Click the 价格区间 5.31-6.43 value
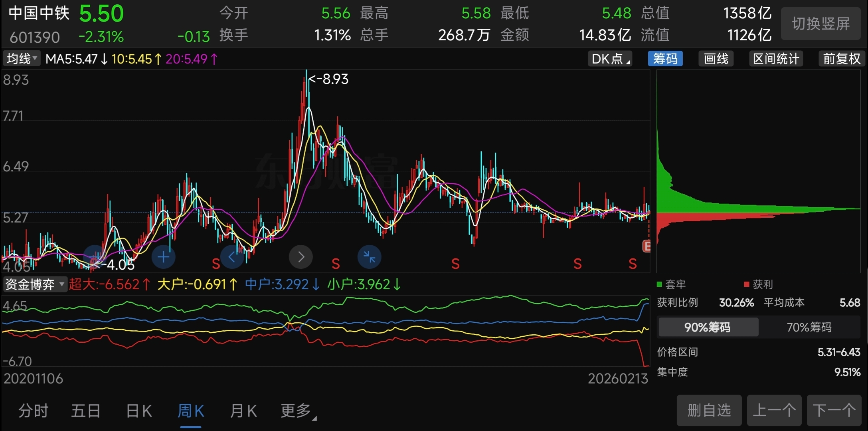Image resolution: width=868 pixels, height=431 pixels. 839,352
